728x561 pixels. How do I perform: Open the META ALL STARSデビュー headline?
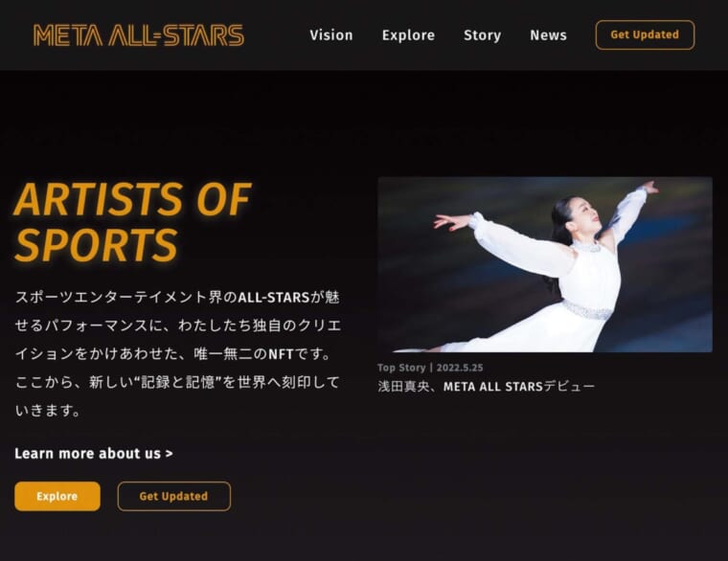tap(486, 386)
